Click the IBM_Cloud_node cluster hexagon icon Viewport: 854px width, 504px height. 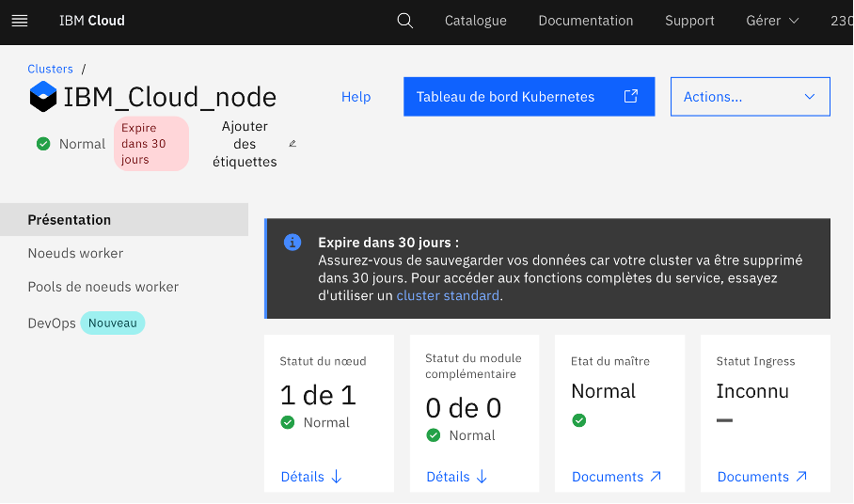[43, 96]
